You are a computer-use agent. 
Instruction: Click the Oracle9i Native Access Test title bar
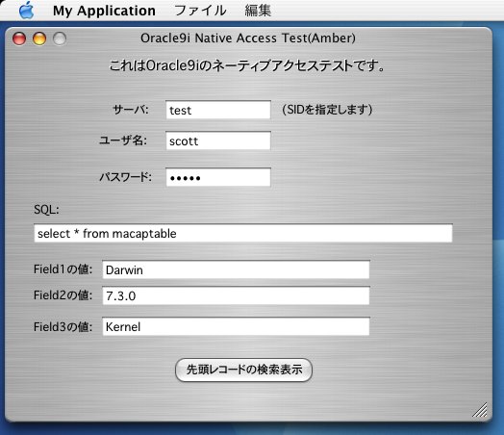coord(248,38)
